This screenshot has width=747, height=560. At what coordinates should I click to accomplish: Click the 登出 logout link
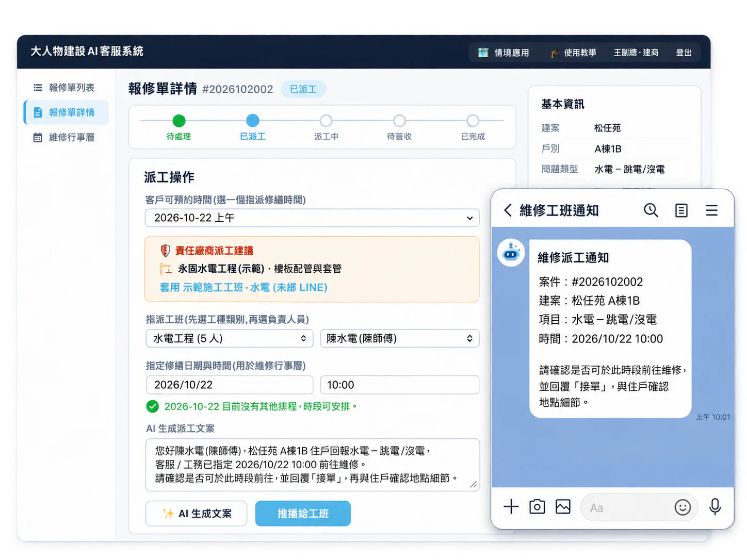[x=684, y=53]
